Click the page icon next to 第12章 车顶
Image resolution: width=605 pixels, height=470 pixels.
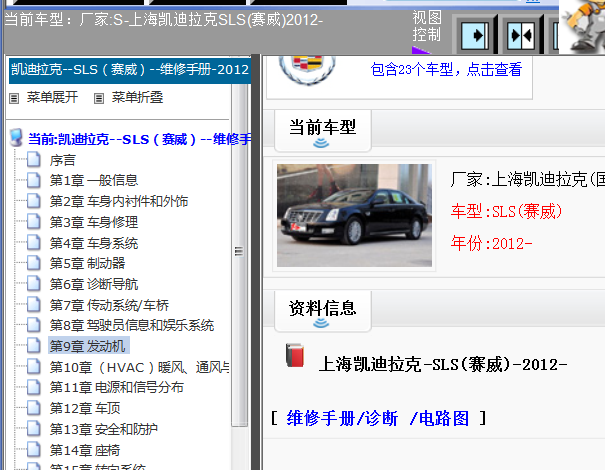click(x=34, y=408)
